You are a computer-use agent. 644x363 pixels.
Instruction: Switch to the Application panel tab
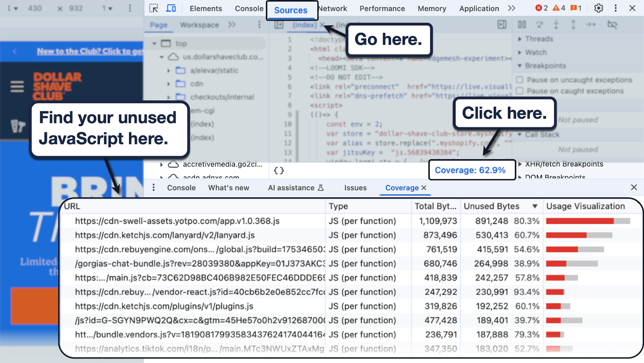(x=479, y=8)
